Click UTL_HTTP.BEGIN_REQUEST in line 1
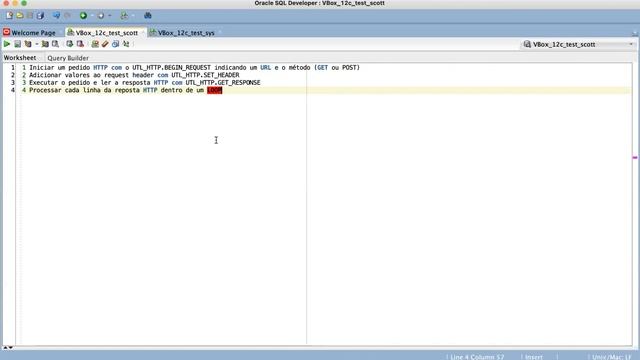The height and width of the screenshot is (360, 640). tap(171, 68)
